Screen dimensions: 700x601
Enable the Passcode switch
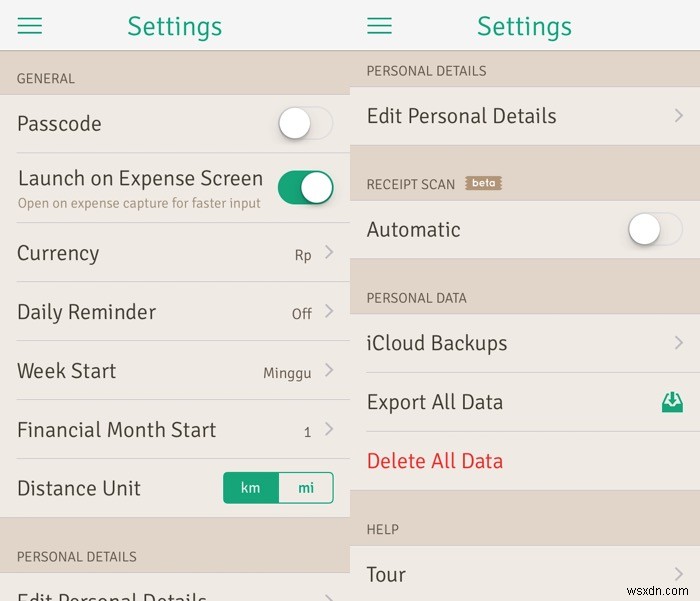click(305, 124)
